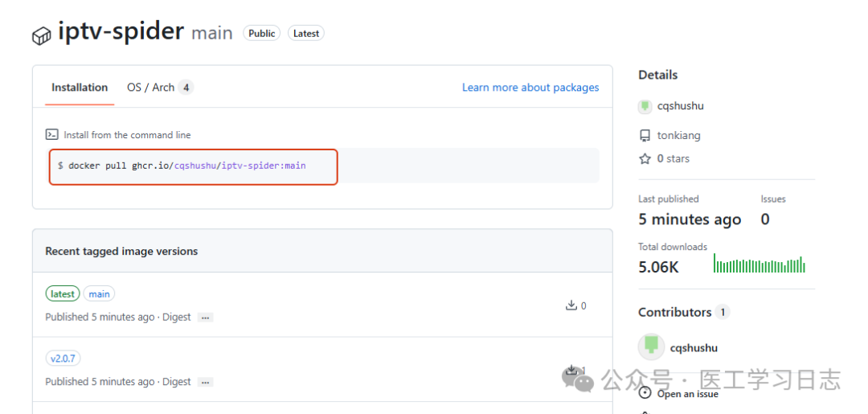Viewport: 868px width, 414px height.
Task: Click the Latest badge in header
Action: (x=306, y=33)
